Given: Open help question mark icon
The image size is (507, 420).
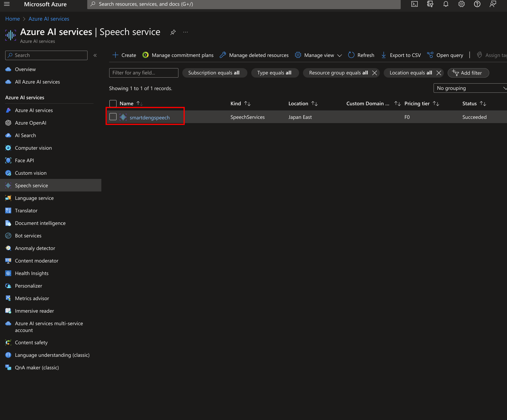Looking at the screenshot, I should click(477, 4).
